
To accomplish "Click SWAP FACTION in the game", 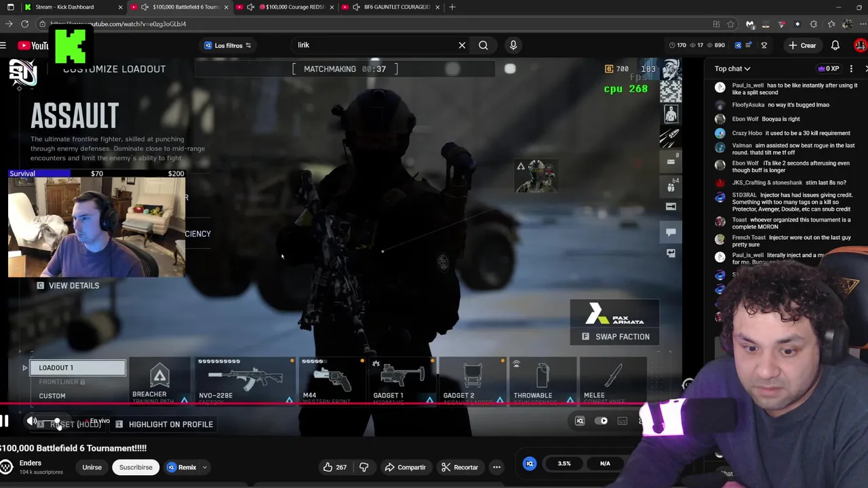I will coord(614,337).
